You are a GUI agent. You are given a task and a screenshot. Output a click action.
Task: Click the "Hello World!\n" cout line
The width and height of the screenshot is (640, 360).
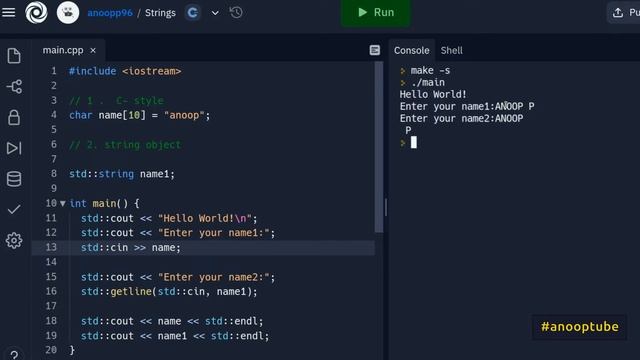point(169,218)
